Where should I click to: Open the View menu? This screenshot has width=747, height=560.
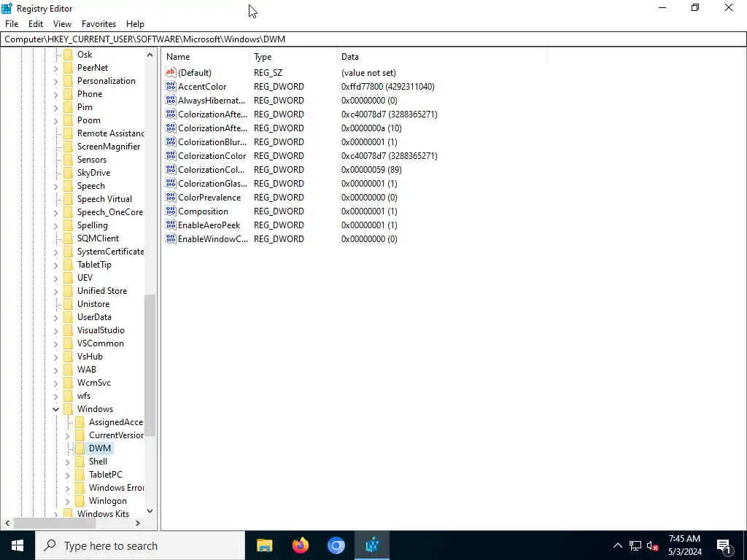coord(62,24)
